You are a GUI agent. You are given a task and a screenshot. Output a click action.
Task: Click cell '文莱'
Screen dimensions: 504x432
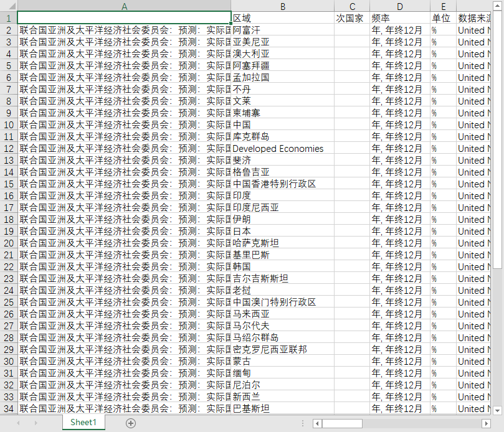tap(283, 101)
